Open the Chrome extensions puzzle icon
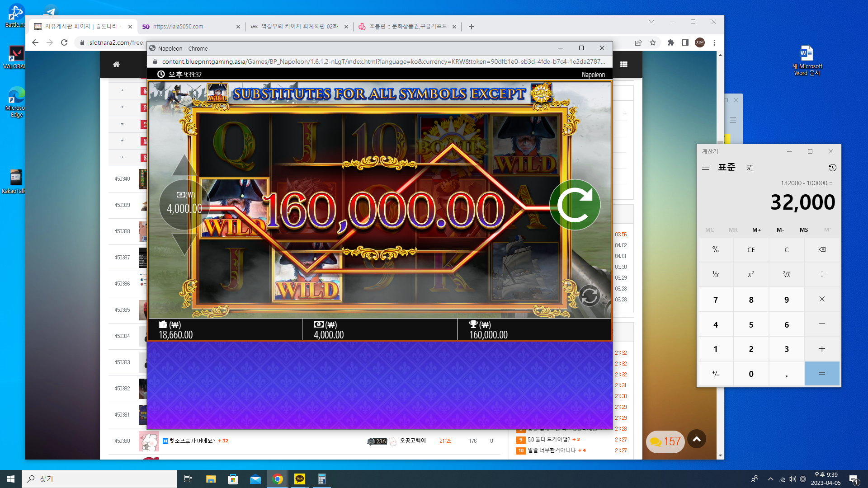This screenshot has height=488, width=868. click(671, 42)
